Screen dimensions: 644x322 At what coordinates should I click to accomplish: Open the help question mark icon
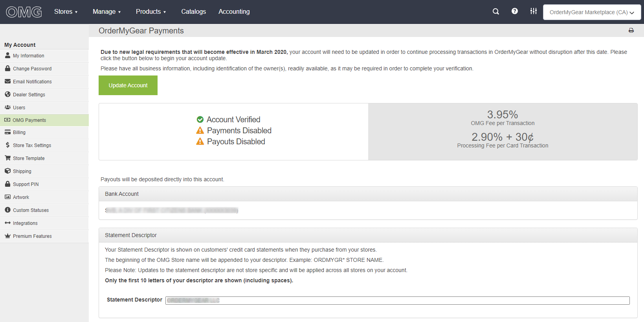[515, 11]
